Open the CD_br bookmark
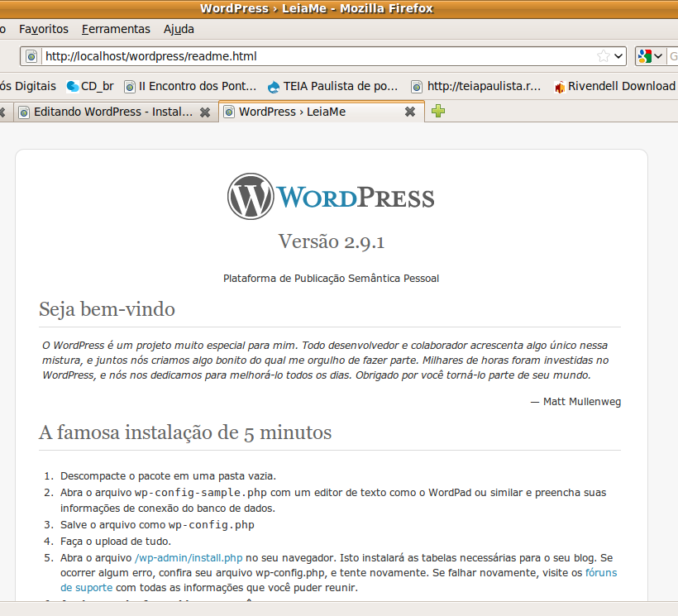Image resolution: width=678 pixels, height=616 pixels. (90, 87)
